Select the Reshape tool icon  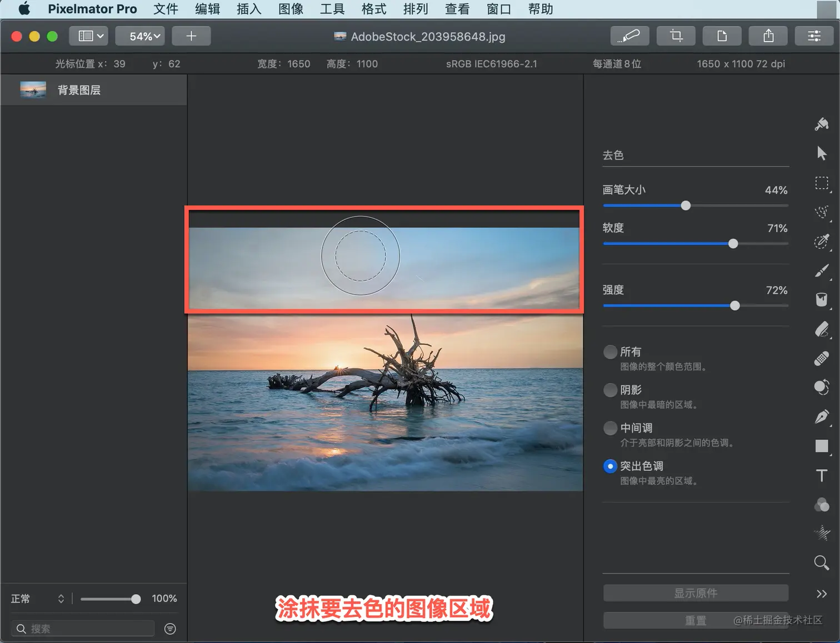click(x=822, y=387)
